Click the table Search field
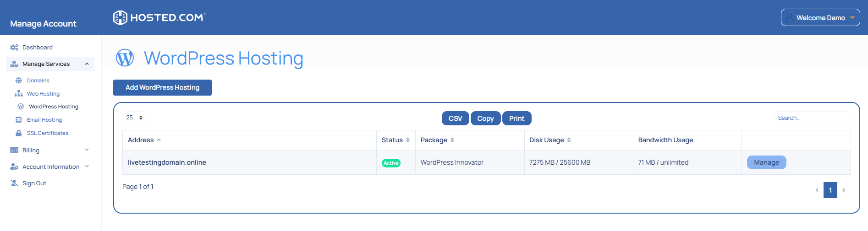 pyautogui.click(x=812, y=118)
